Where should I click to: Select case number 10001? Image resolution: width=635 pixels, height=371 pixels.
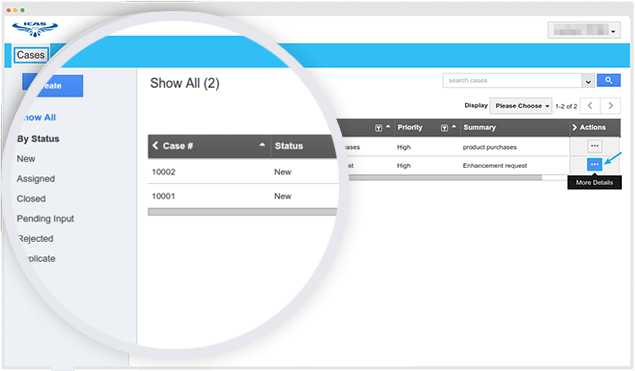(x=164, y=196)
